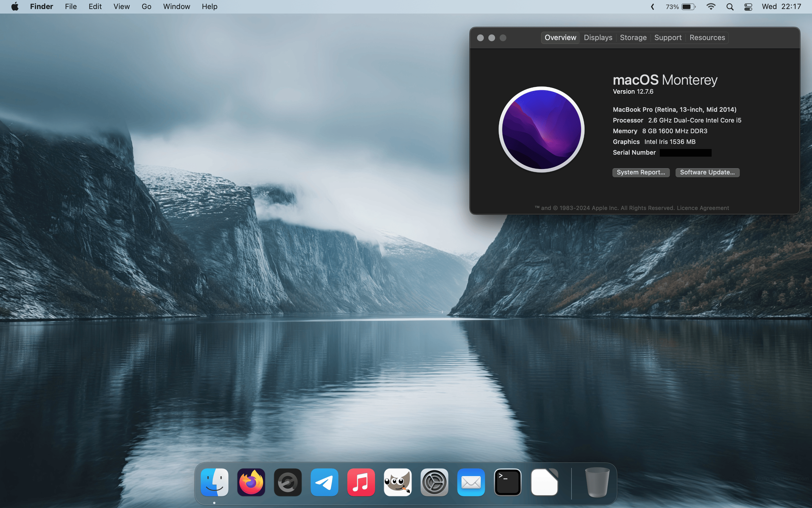
Task: Go to the Support tab
Action: 668,38
